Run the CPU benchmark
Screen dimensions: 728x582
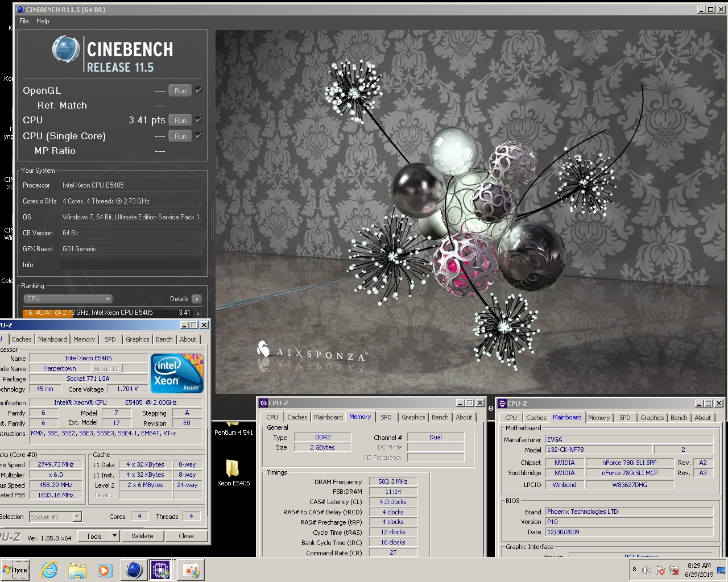point(180,120)
